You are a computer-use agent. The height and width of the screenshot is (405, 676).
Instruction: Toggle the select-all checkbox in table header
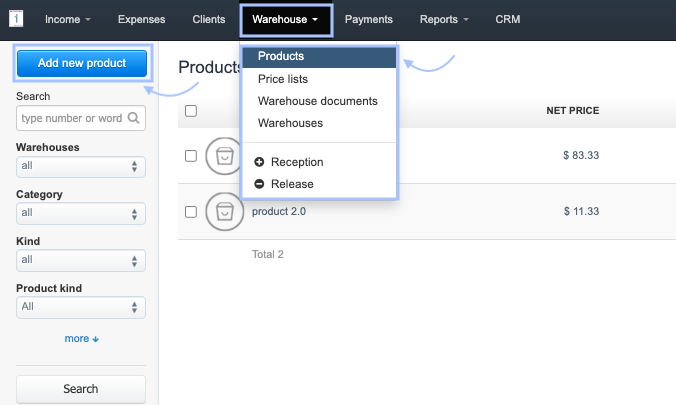tap(191, 111)
